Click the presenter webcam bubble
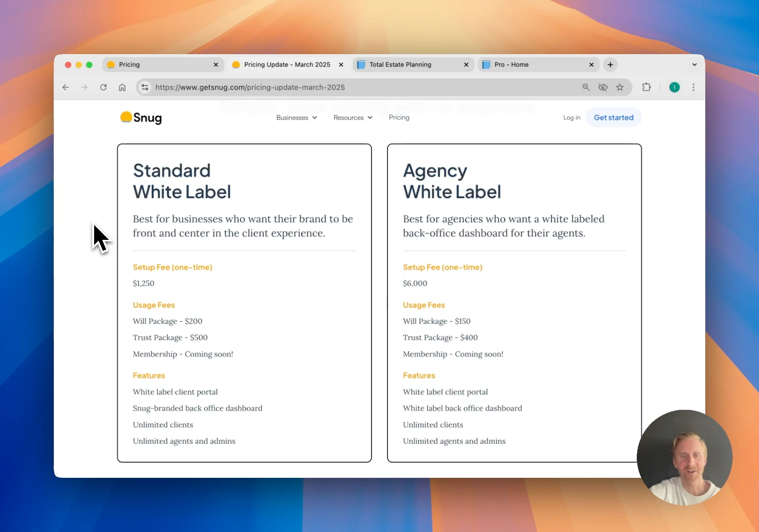Image resolution: width=759 pixels, height=532 pixels. [x=685, y=458]
